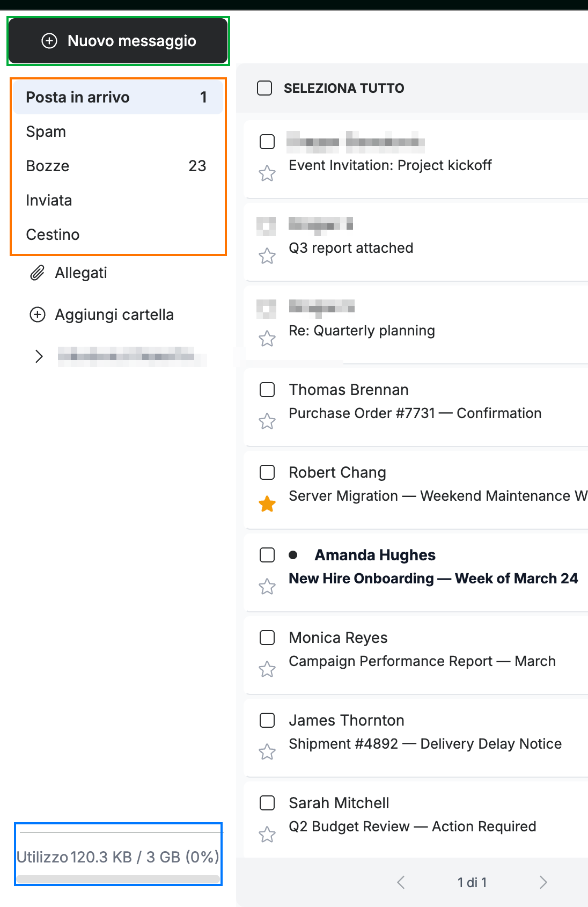This screenshot has height=907, width=588.
Task: Expand the blurred account folder chevron
Action: point(39,356)
